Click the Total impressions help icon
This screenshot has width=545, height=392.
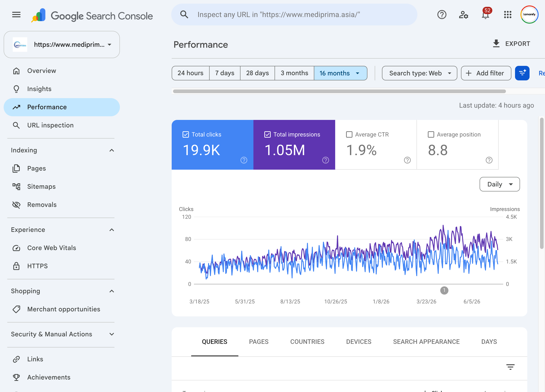[x=326, y=160]
